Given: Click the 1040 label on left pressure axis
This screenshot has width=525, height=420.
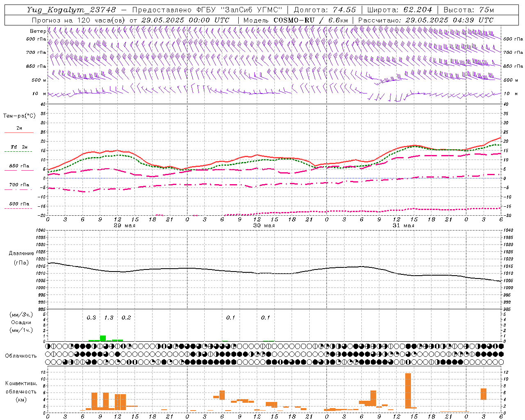Looking at the screenshot, I should (x=40, y=231).
